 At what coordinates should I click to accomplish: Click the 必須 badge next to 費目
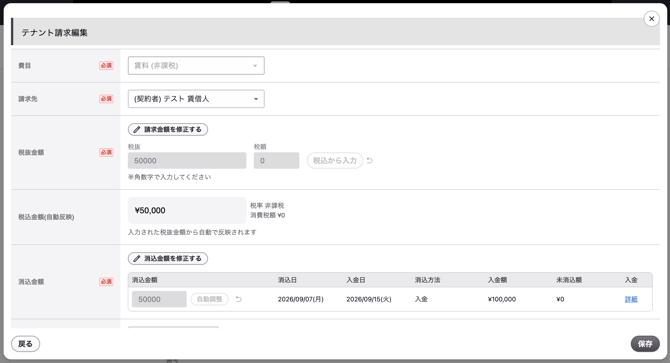(x=106, y=65)
